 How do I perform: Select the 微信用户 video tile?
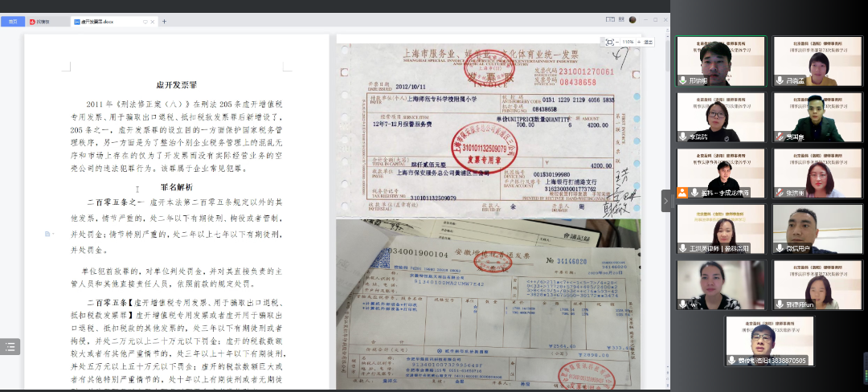point(817,230)
